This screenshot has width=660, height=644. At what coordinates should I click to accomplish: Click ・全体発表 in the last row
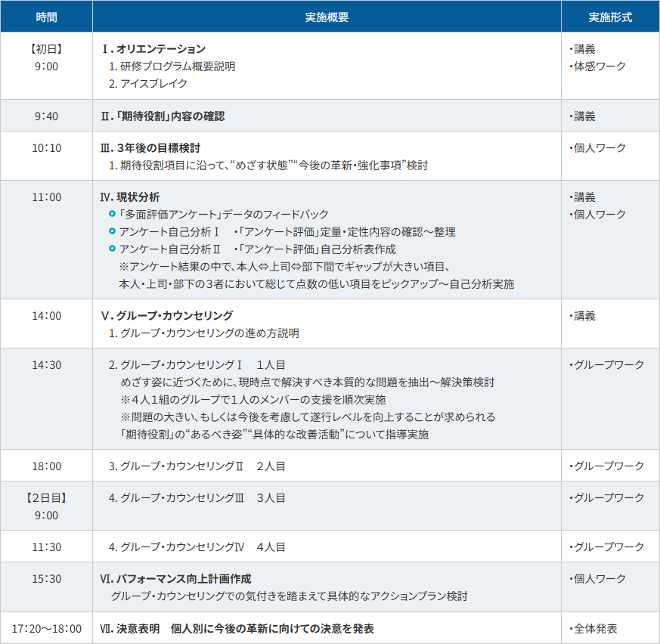click(593, 629)
